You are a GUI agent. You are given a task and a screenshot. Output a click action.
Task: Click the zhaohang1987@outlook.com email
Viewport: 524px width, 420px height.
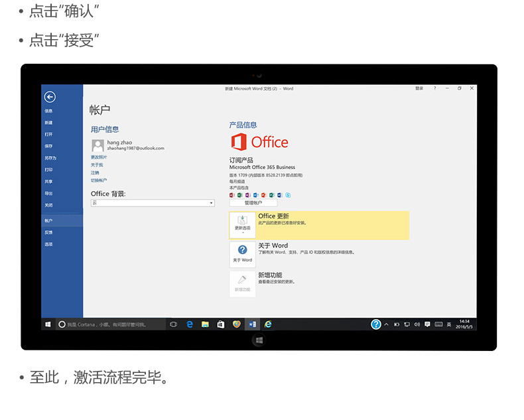point(136,148)
